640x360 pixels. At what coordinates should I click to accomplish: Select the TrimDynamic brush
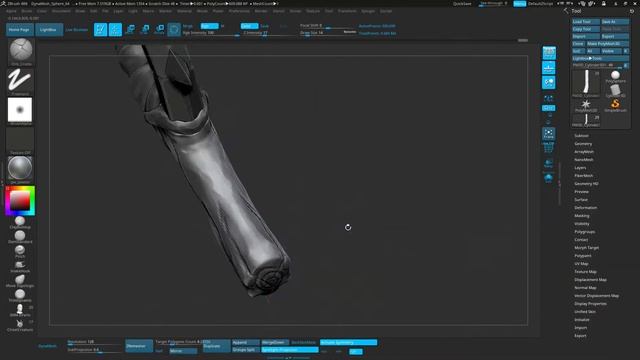(20, 296)
